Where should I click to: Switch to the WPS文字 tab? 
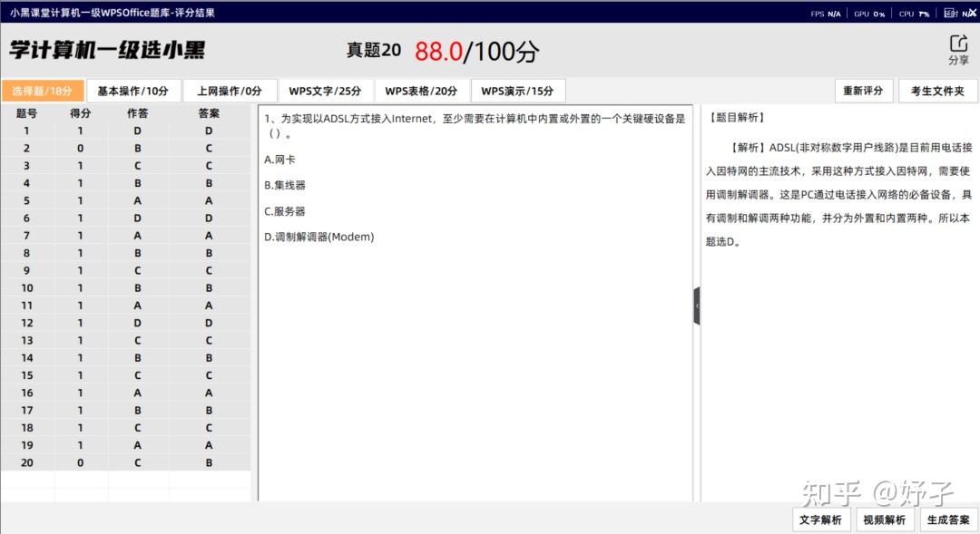point(323,90)
